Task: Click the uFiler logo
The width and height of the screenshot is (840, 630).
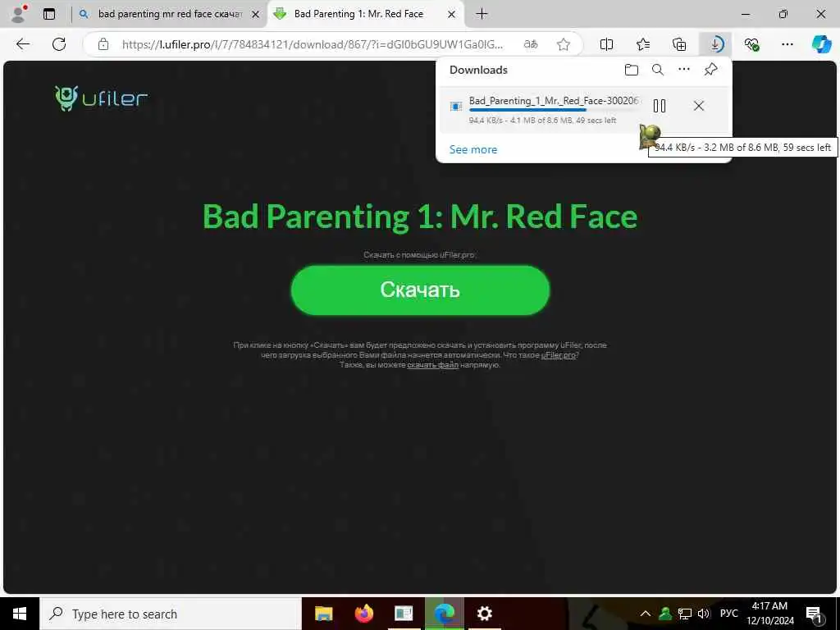Action: (101, 98)
